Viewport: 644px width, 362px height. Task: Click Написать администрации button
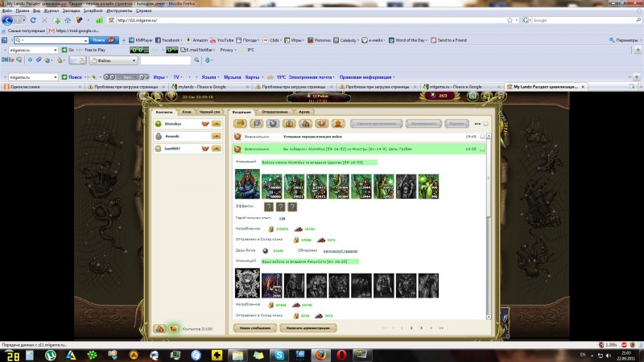pyautogui.click(x=308, y=328)
